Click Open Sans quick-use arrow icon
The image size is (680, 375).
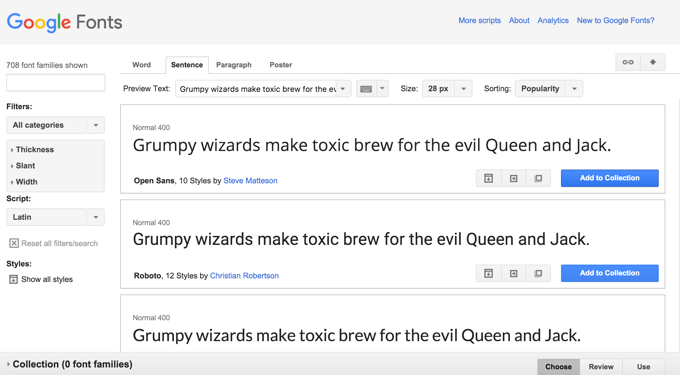[513, 178]
